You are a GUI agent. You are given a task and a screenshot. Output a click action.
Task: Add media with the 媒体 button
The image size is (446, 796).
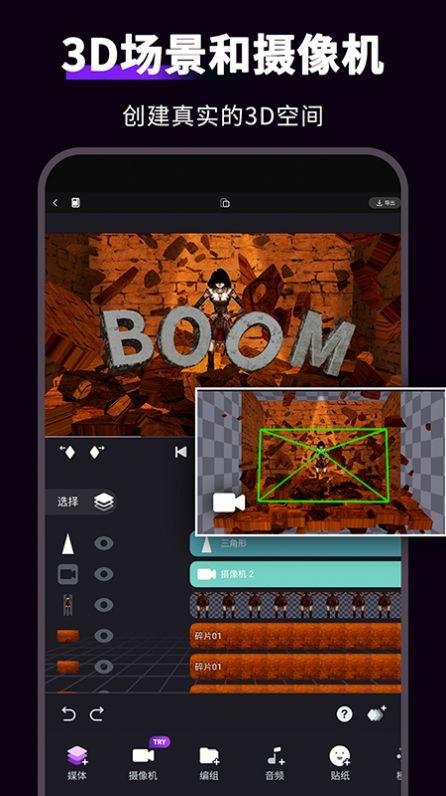click(x=77, y=762)
